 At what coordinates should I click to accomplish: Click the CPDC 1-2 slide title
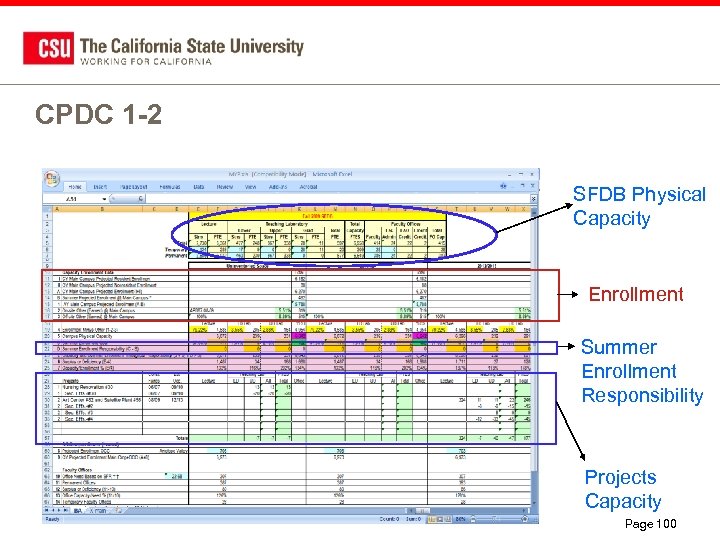(98, 115)
